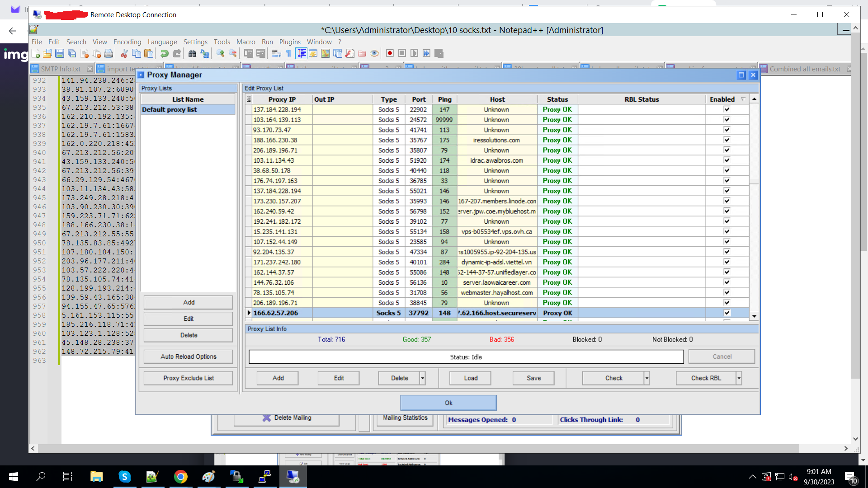Image resolution: width=868 pixels, height=488 pixels.
Task: Click the Copy icon in the toolbar
Action: pos(136,53)
